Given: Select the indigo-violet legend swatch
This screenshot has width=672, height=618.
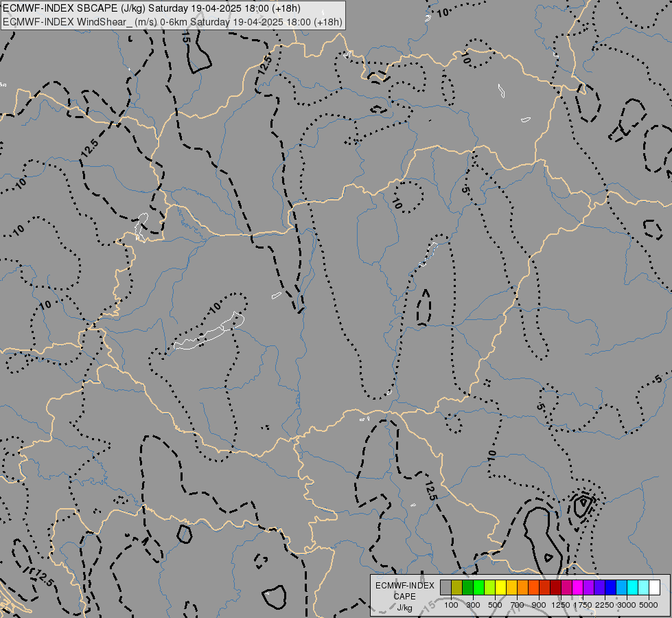Looking at the screenshot, I should pyautogui.click(x=599, y=588).
